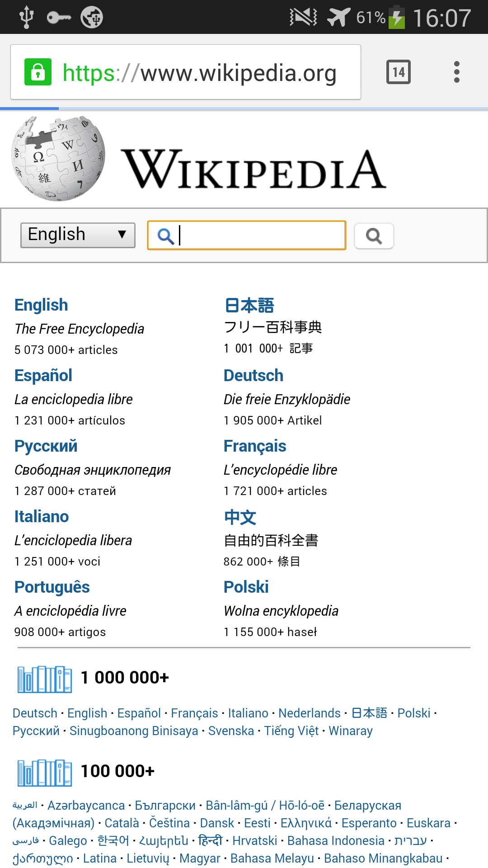This screenshot has width=488, height=868.
Task: Click the Svenska language link
Action: tap(231, 731)
